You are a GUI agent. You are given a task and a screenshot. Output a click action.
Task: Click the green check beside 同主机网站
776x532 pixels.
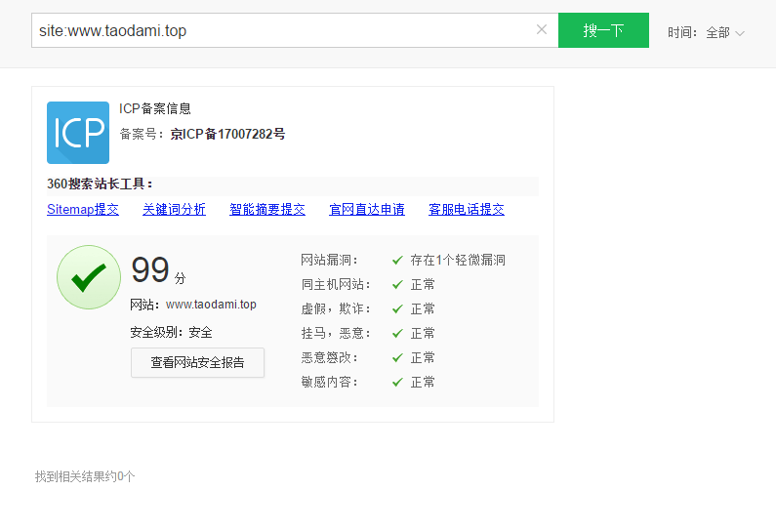[x=397, y=285]
